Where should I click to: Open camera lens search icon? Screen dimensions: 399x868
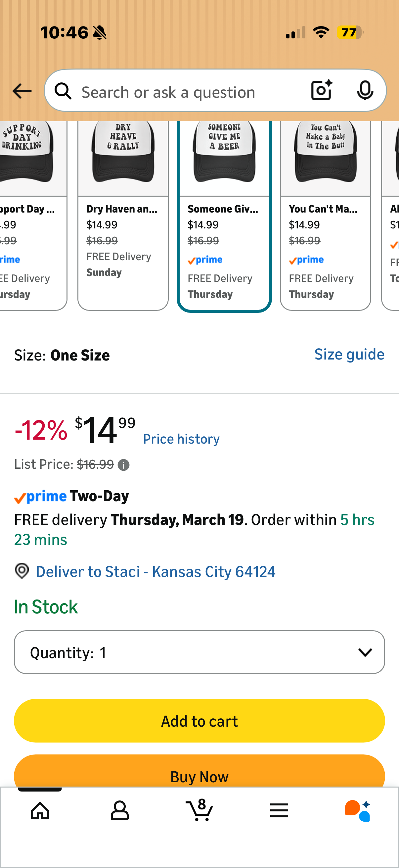pos(322,91)
